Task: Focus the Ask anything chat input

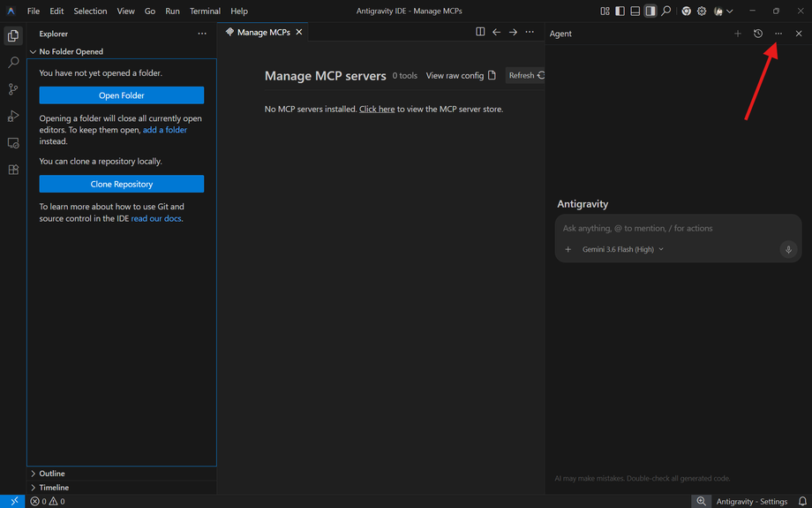Action: pos(677,228)
